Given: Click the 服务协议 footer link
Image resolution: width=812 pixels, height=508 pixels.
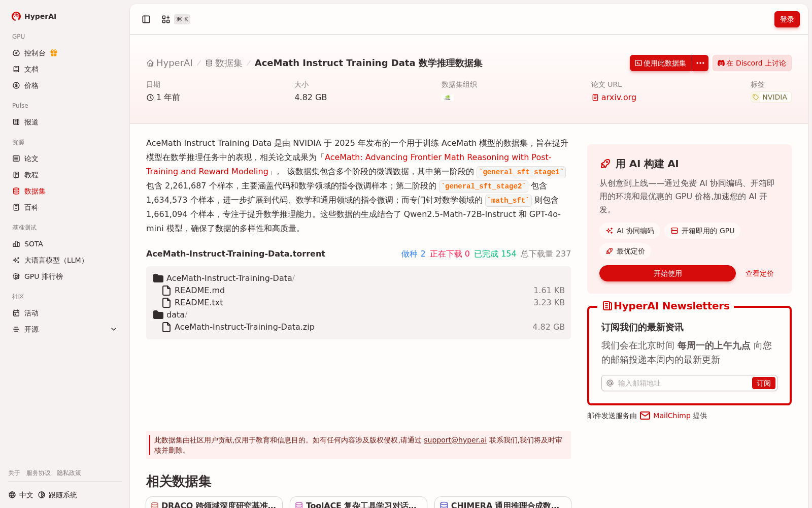Looking at the screenshot, I should (39, 473).
